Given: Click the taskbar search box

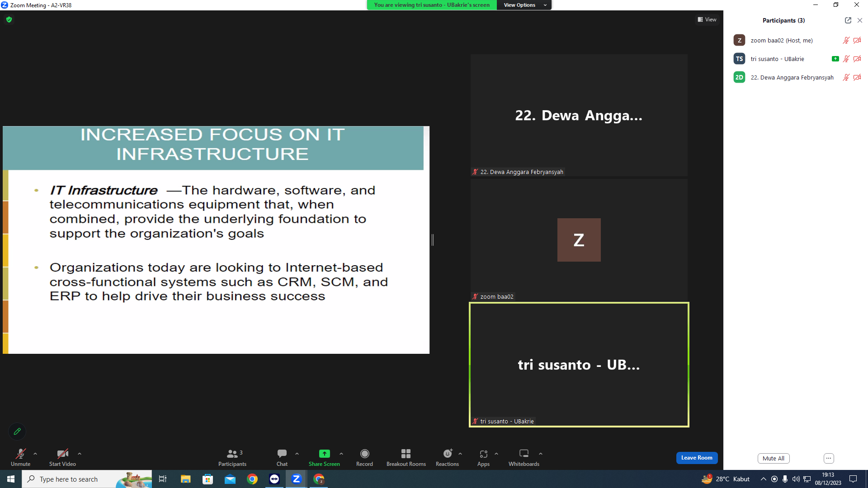Looking at the screenshot, I should (87, 479).
